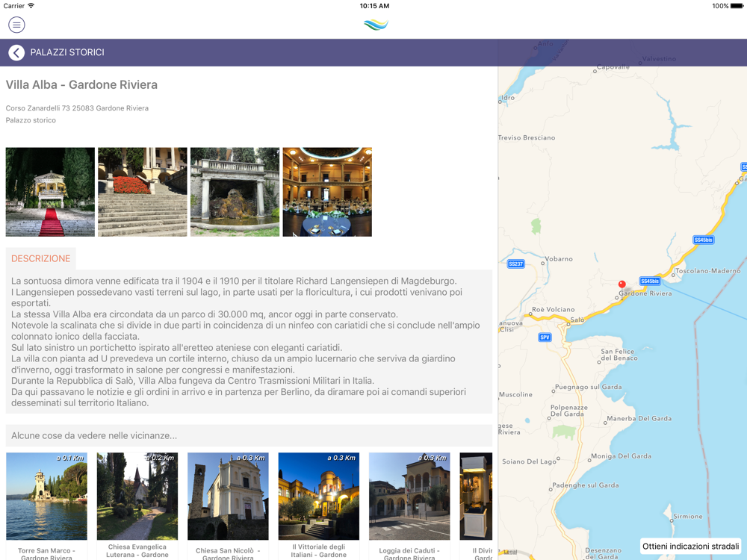Screen dimensions: 747x560
Task: Tap the Corso Zanardelli 73 address line
Action: pos(77,108)
